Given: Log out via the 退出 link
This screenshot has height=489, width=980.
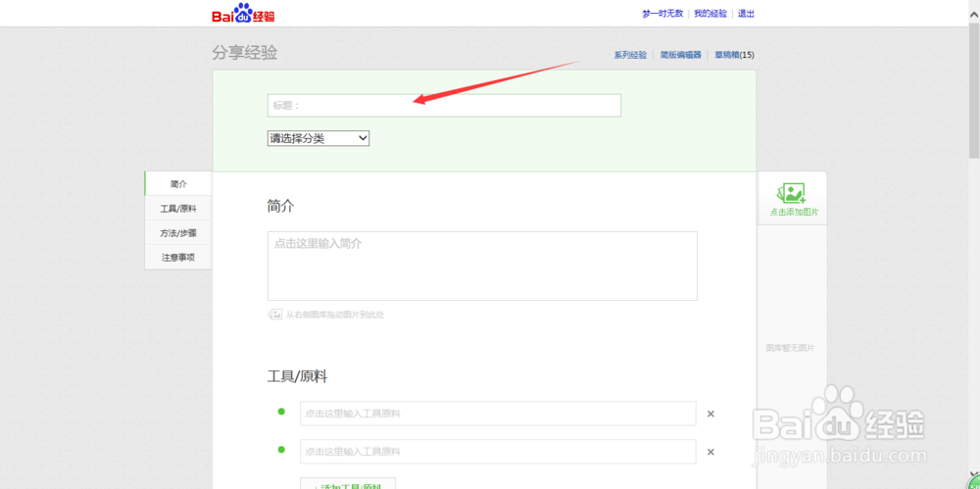Looking at the screenshot, I should 746,14.
